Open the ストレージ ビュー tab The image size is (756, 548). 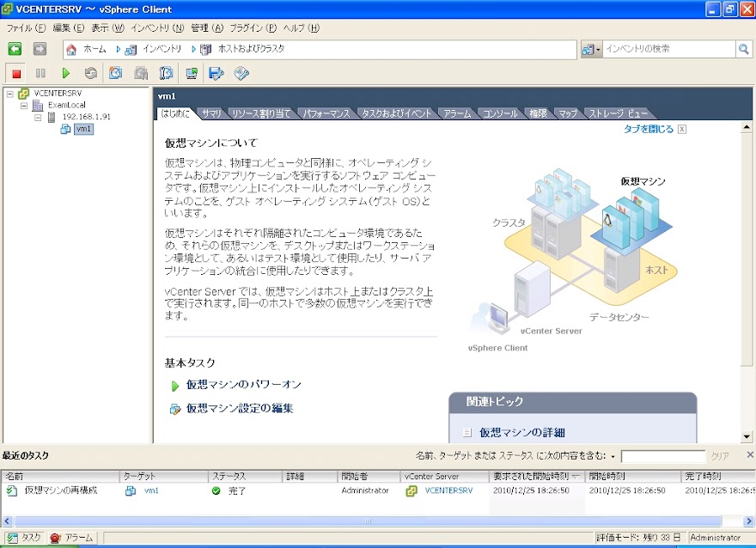(x=618, y=113)
